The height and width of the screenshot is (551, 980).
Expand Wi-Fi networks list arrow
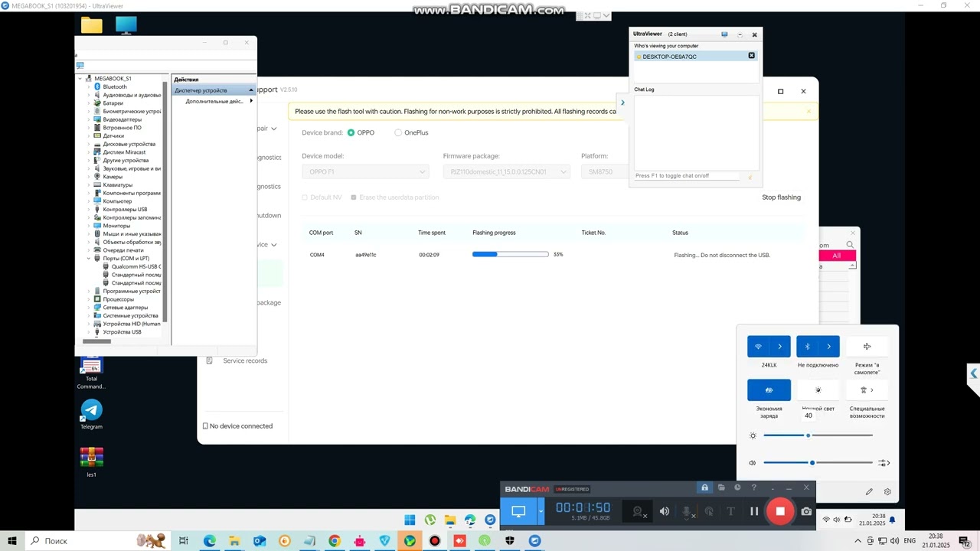pyautogui.click(x=780, y=347)
